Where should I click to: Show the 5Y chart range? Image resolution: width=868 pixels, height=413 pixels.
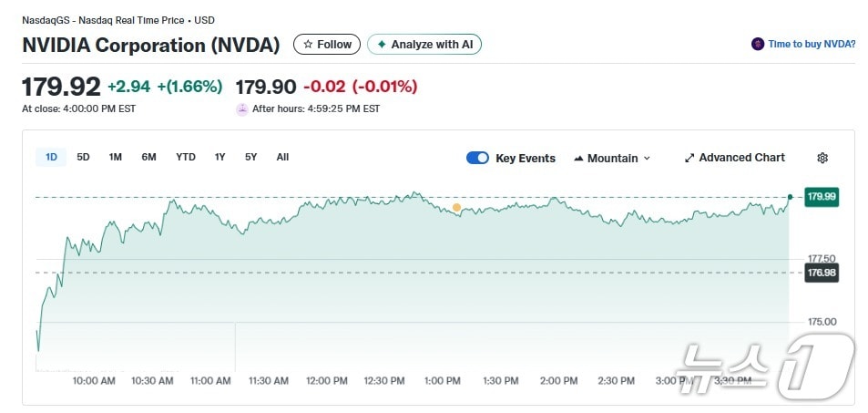tap(250, 157)
